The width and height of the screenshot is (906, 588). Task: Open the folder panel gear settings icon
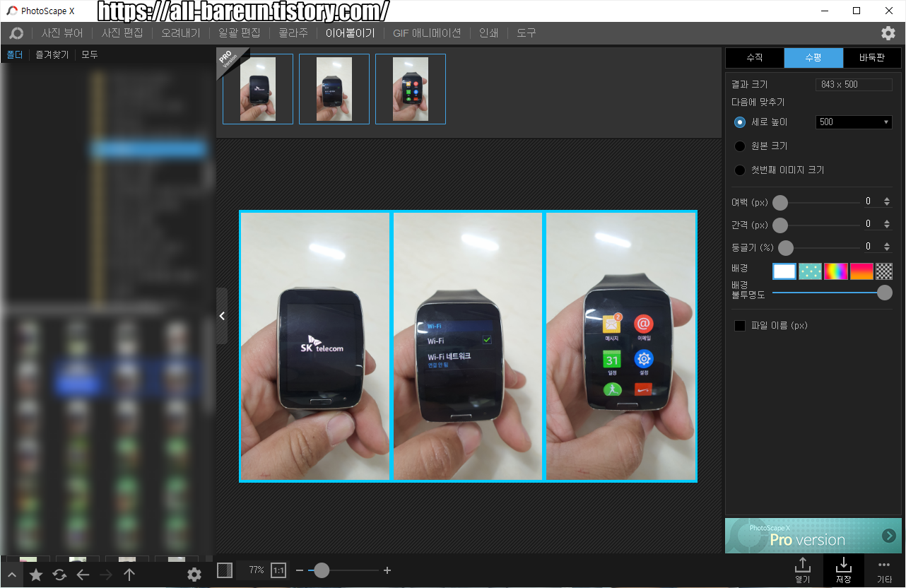pos(194,575)
